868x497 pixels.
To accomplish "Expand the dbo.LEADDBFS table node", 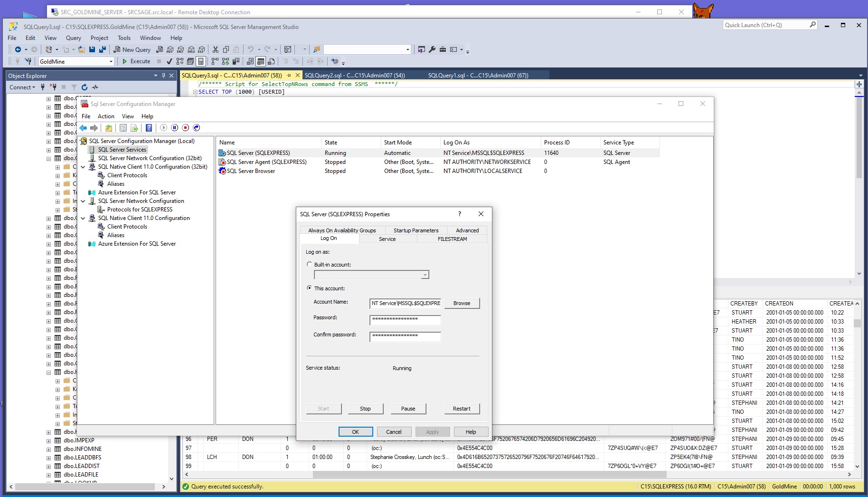I will (48, 458).
